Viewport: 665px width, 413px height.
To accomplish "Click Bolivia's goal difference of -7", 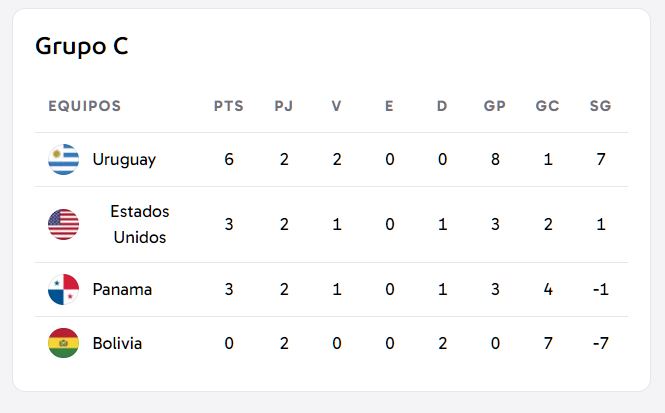I will pos(601,343).
